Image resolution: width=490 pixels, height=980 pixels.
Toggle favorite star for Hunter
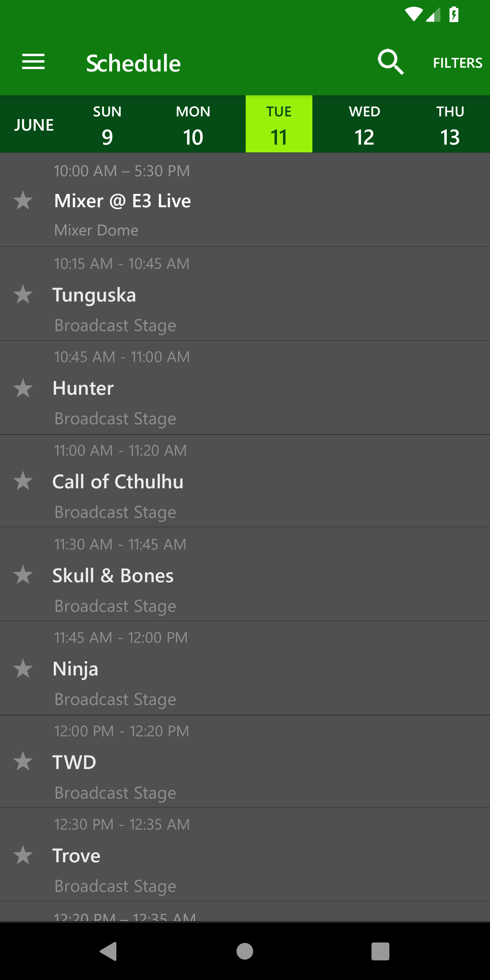coord(23,388)
